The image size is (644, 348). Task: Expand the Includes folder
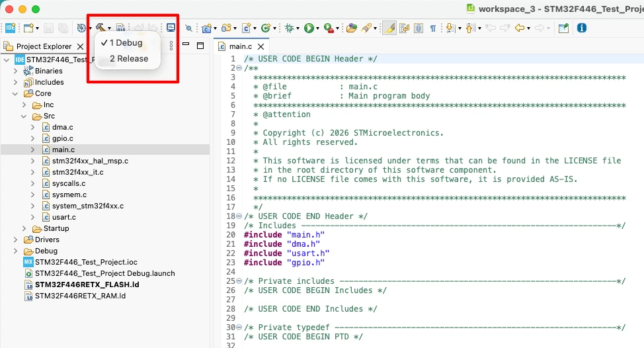click(15, 82)
